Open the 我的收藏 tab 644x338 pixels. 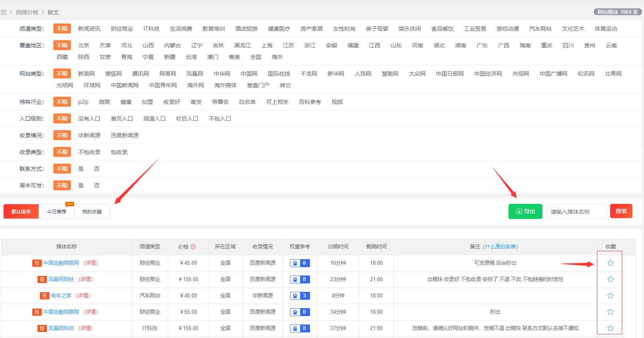coord(92,211)
